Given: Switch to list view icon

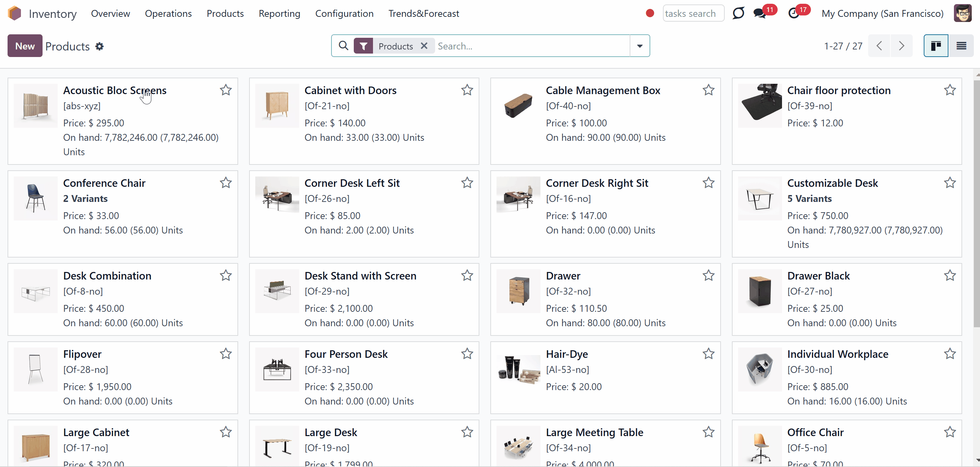Looking at the screenshot, I should 961,46.
